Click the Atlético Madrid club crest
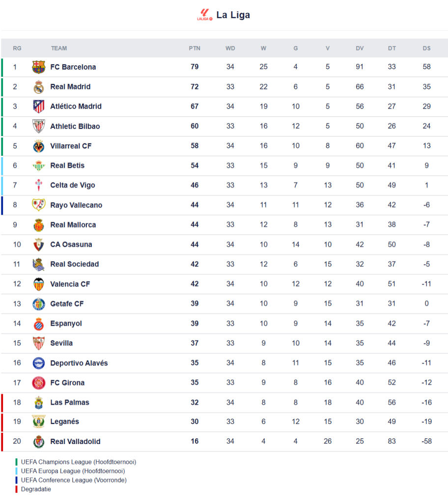This screenshot has height=503, width=448. click(39, 107)
